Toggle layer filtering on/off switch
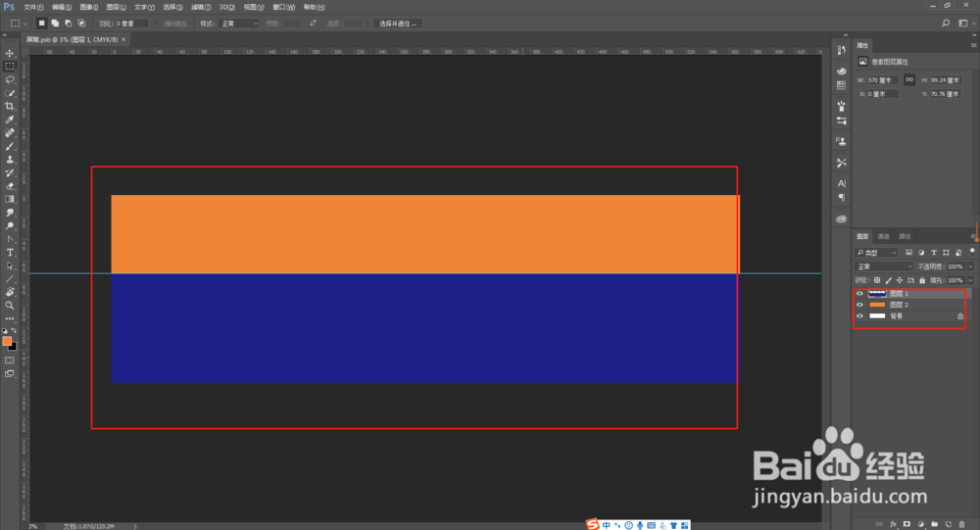The image size is (980, 530). 972,251
